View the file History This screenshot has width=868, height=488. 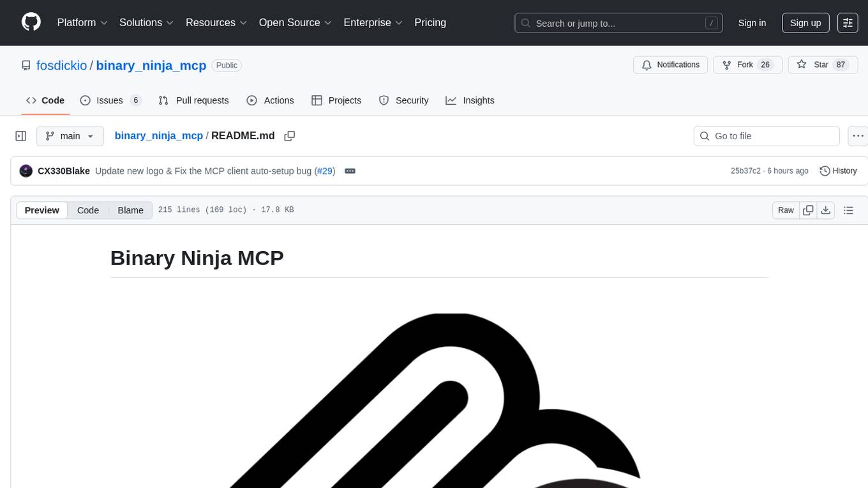click(838, 171)
